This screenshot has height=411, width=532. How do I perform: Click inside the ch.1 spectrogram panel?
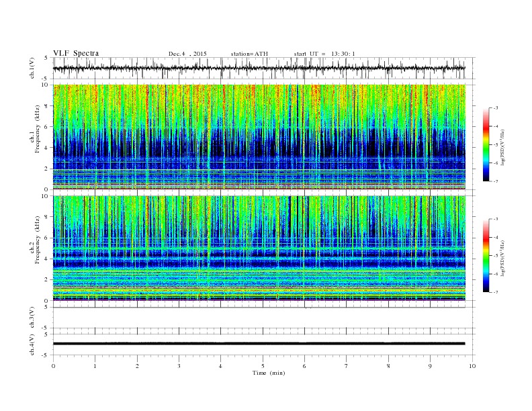[x=259, y=137]
